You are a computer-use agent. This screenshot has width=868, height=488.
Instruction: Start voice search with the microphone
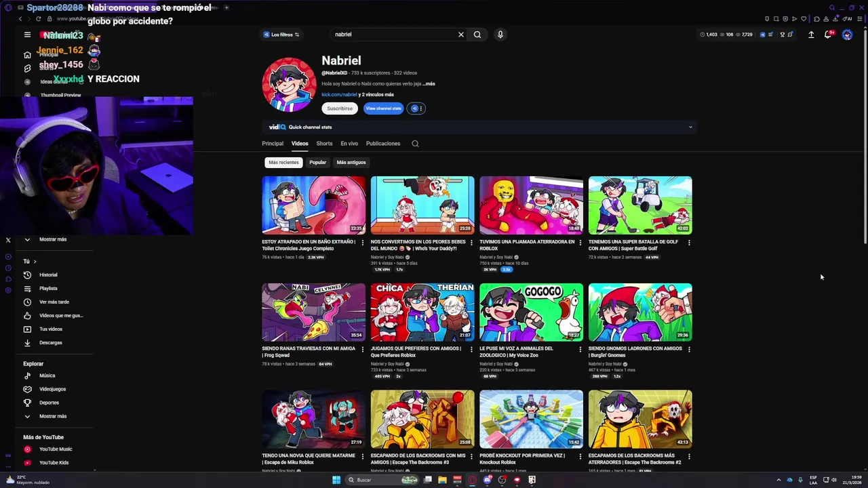500,35
